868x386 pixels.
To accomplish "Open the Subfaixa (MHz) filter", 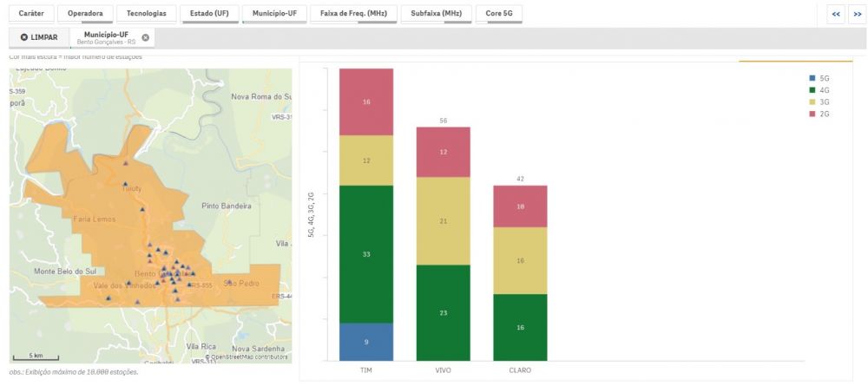I will [437, 13].
